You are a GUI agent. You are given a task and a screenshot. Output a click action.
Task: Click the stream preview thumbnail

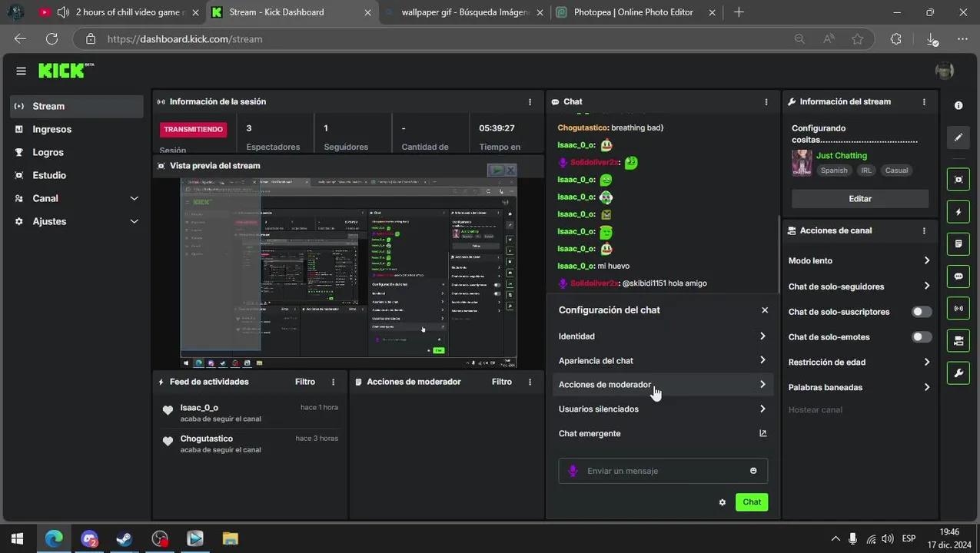(x=348, y=273)
